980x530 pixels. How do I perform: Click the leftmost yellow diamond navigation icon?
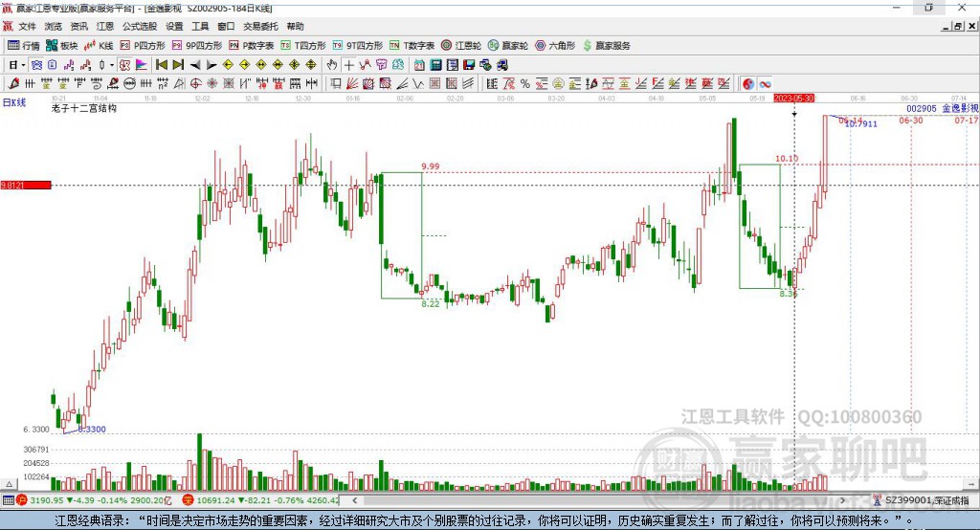[228, 65]
